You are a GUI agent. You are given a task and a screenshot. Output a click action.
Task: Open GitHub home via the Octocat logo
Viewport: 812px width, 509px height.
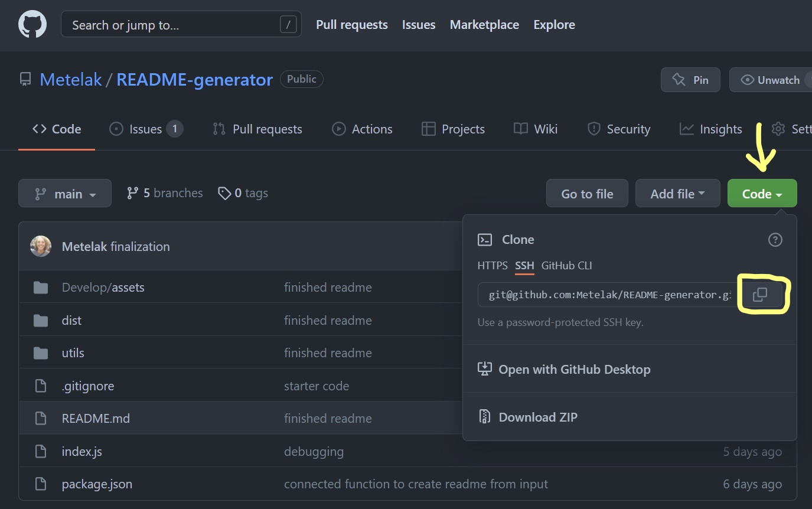click(32, 24)
